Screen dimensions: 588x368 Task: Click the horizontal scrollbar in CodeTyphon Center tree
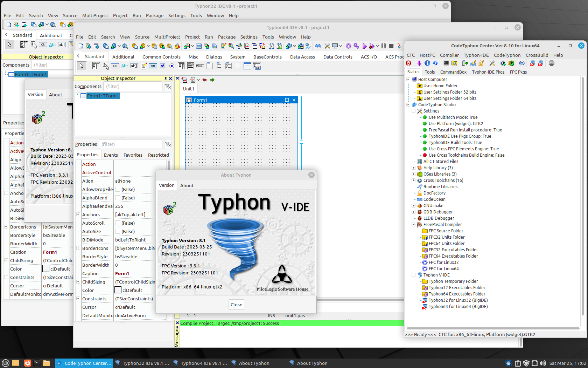coord(493,328)
